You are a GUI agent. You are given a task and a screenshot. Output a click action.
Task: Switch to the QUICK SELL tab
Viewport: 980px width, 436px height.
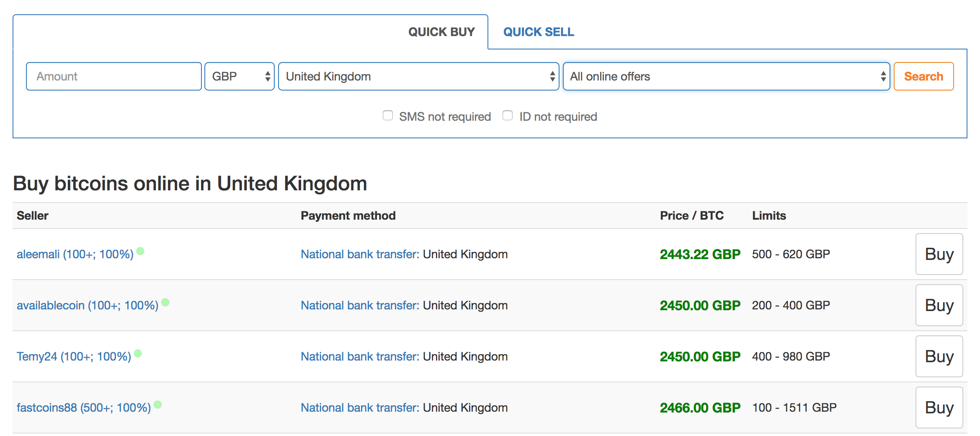pyautogui.click(x=539, y=32)
